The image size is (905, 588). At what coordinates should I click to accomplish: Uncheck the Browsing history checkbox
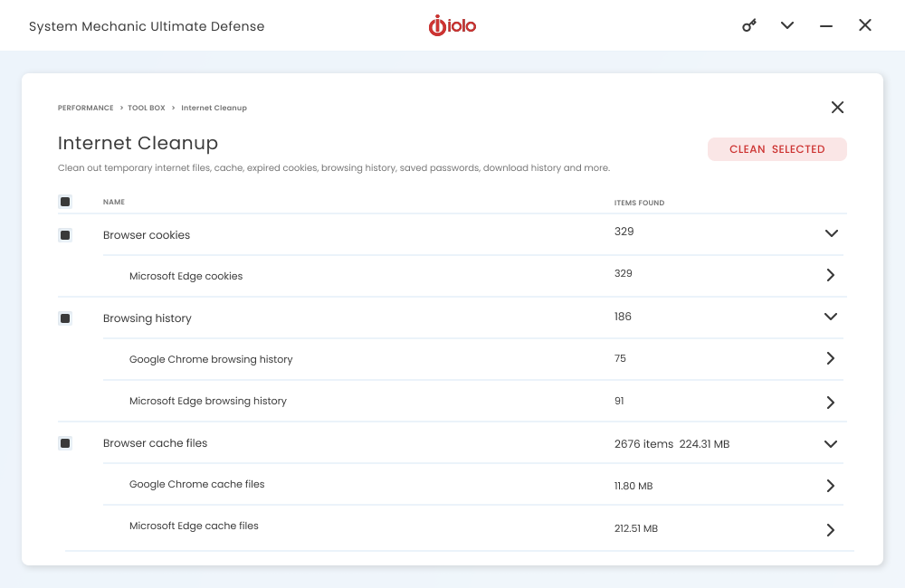tap(65, 318)
